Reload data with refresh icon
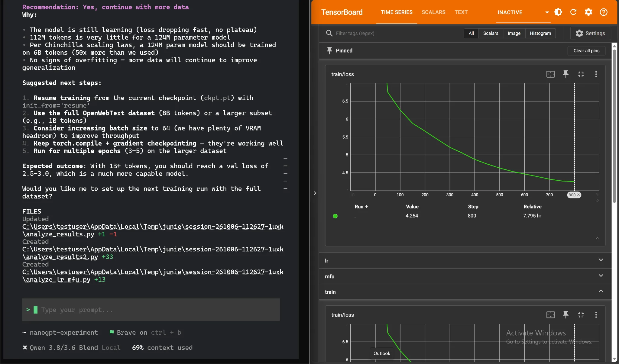 click(x=573, y=12)
